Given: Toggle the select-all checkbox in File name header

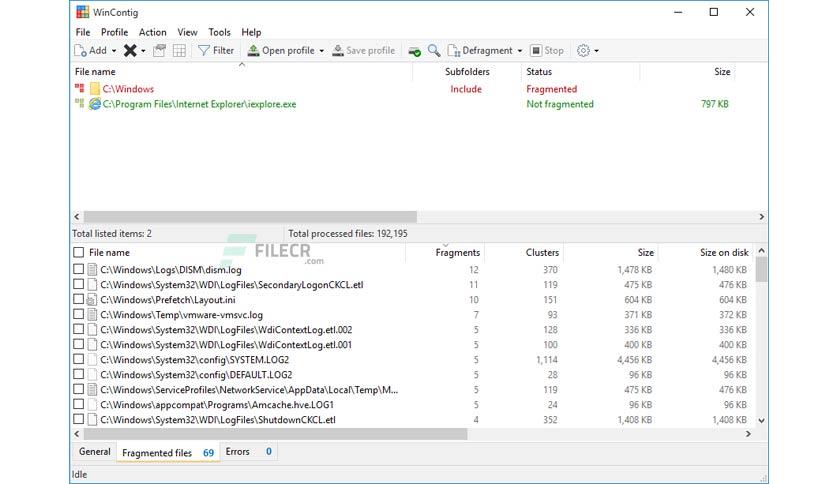Looking at the screenshot, I should 78,252.
